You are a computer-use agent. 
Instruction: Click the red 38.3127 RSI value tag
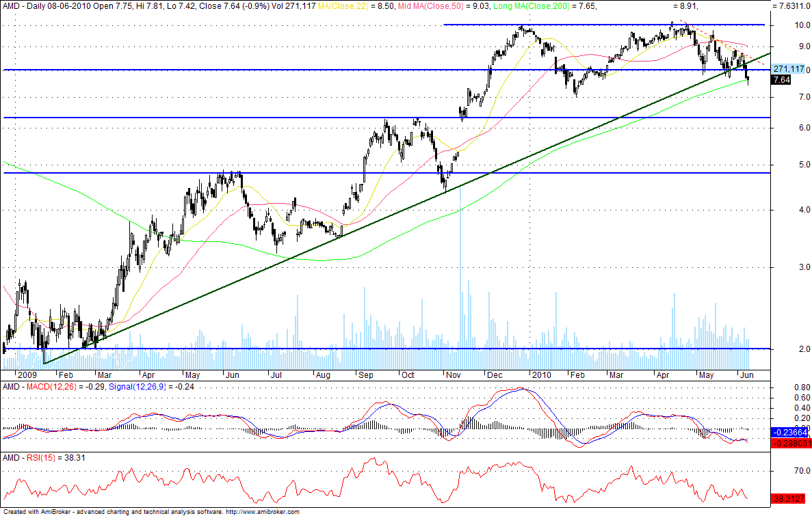click(789, 499)
